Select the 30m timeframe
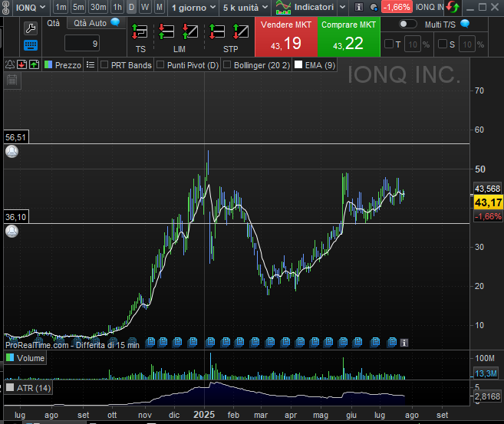Viewport: 504px width, 424px height. tap(98, 7)
